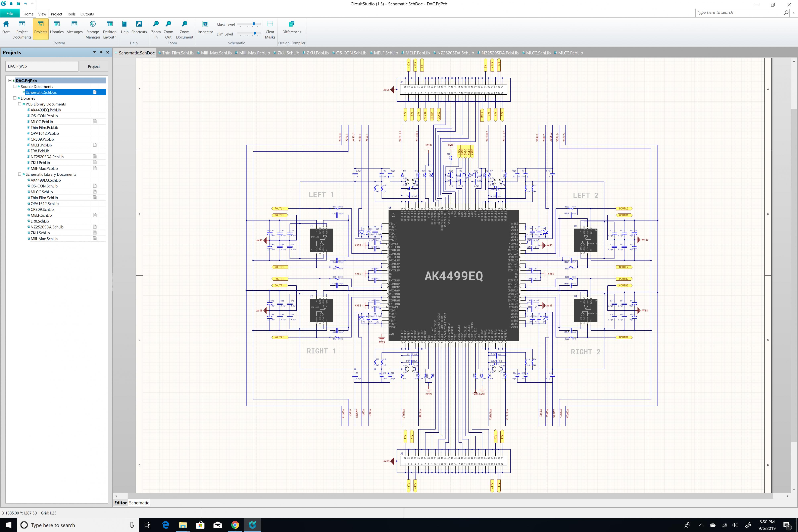The image size is (798, 532).
Task: Open Microsoft Edge from taskbar
Action: [x=165, y=525]
